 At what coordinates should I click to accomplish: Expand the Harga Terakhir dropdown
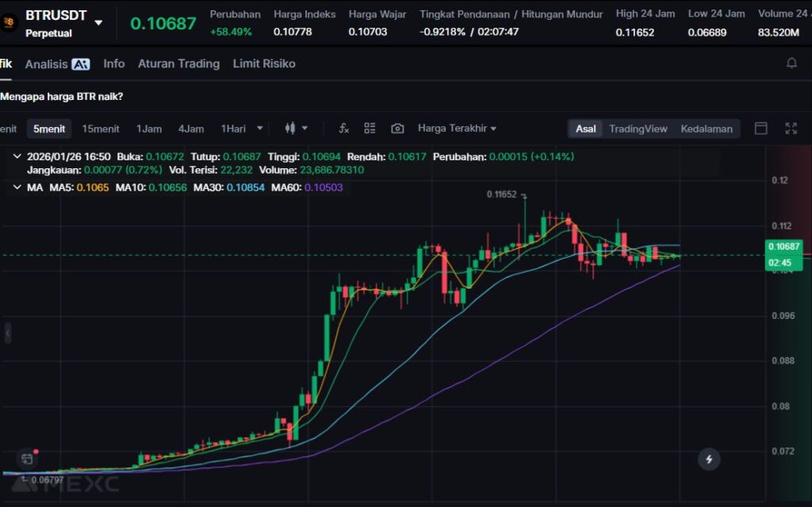pyautogui.click(x=457, y=129)
